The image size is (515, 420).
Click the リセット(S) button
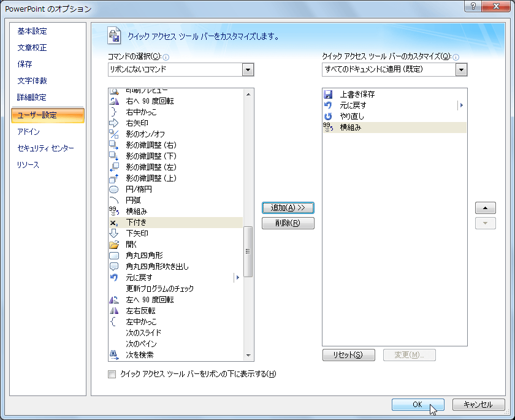pos(348,355)
